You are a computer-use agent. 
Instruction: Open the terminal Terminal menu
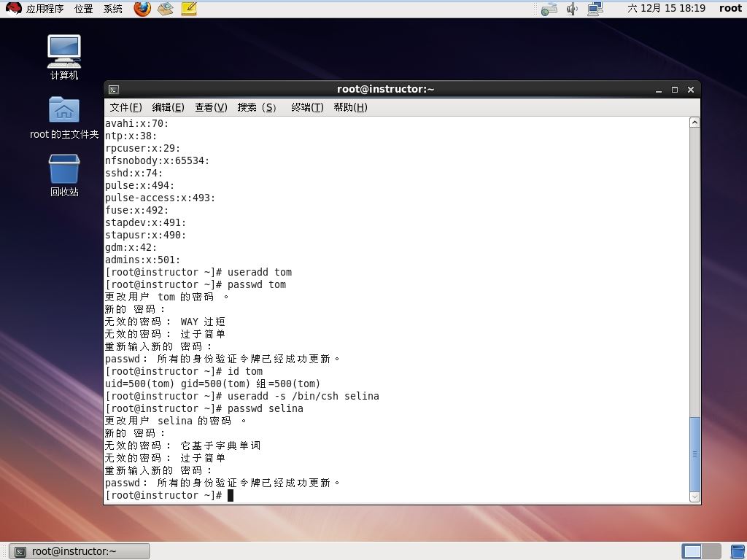point(307,108)
